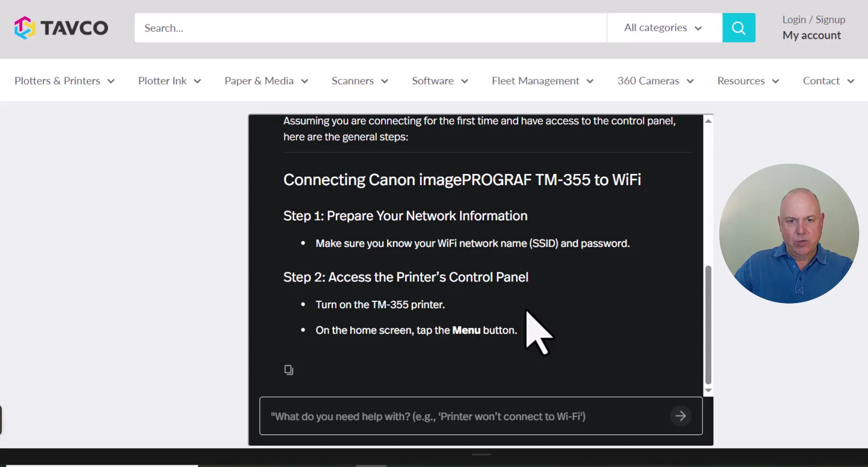The height and width of the screenshot is (467, 868).
Task: Expand the Paper & Media menu
Action: point(266,81)
